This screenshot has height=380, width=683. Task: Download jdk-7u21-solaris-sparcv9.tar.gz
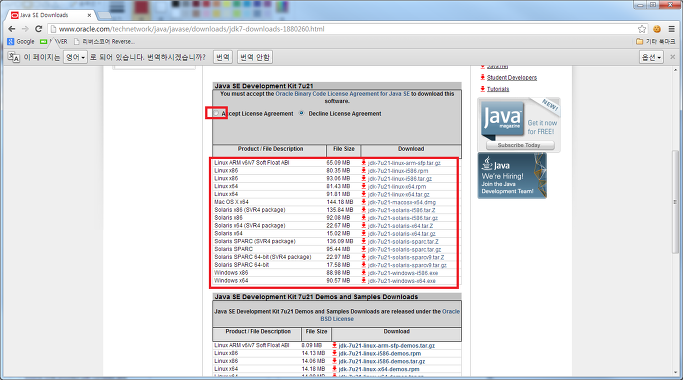click(x=407, y=265)
